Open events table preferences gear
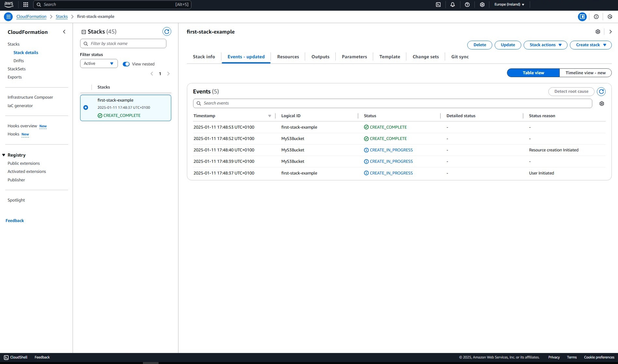This screenshot has height=364, width=618. (x=602, y=104)
